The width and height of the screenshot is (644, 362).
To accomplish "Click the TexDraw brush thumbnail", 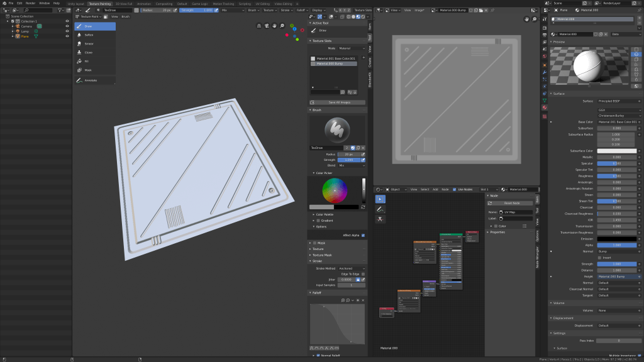I will (337, 131).
